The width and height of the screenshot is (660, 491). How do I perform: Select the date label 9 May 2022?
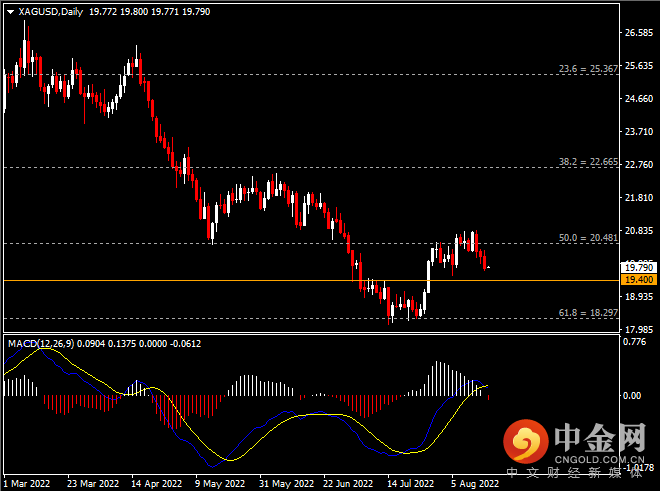[220, 483]
